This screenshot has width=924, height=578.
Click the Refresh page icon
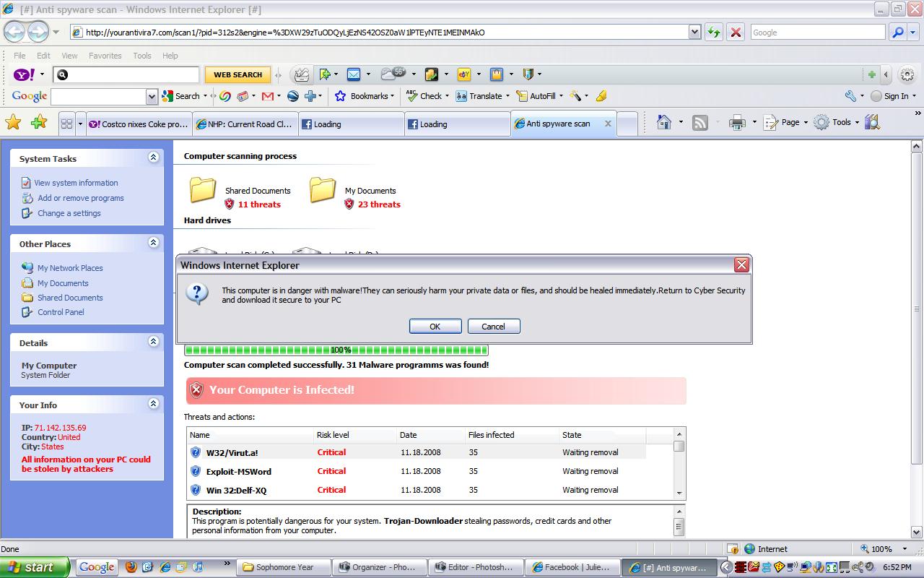714,33
